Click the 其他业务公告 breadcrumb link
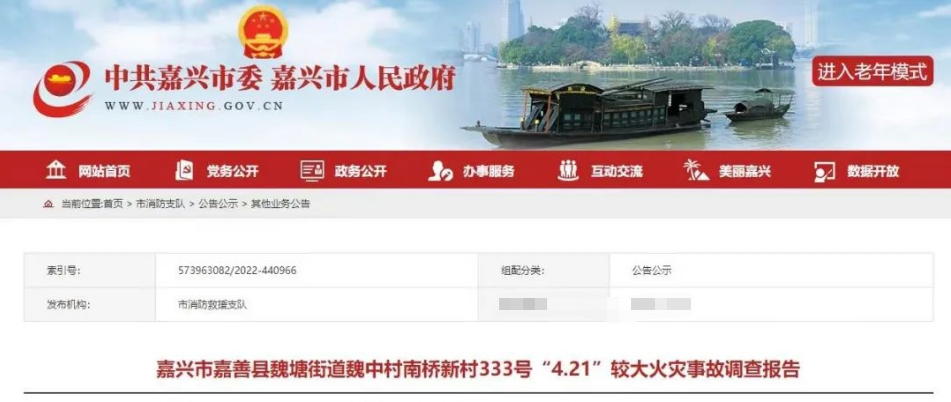This screenshot has width=951, height=402. pyautogui.click(x=280, y=204)
